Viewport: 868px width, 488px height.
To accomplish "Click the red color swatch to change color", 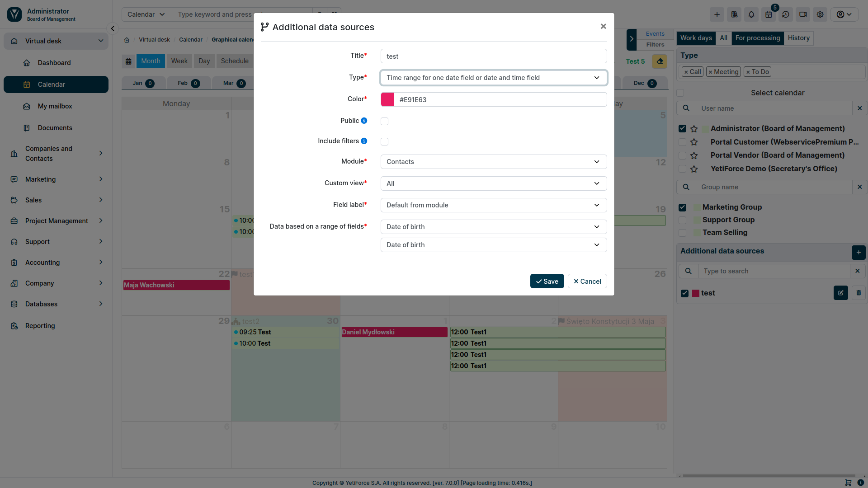I will pos(387,99).
